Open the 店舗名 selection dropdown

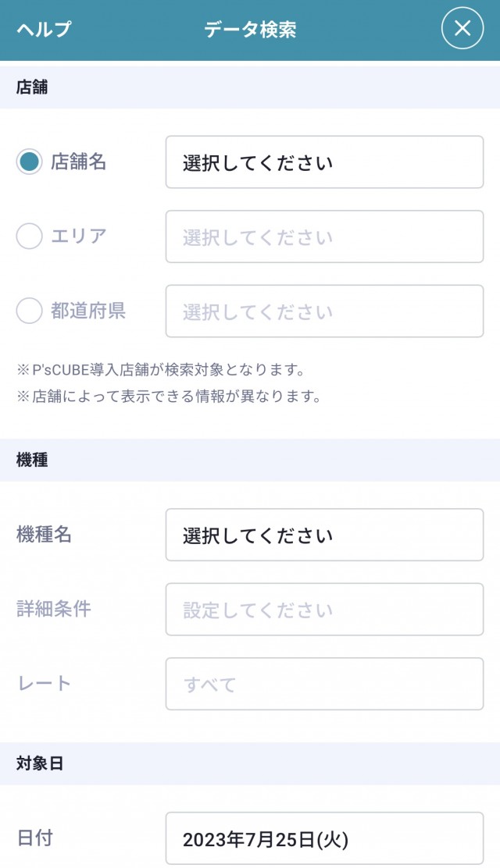[324, 162]
